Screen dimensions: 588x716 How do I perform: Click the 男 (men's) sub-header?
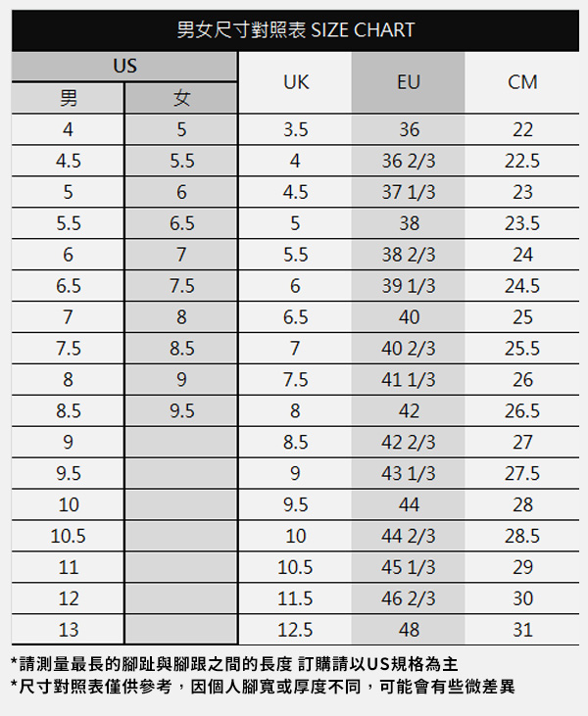tap(68, 98)
